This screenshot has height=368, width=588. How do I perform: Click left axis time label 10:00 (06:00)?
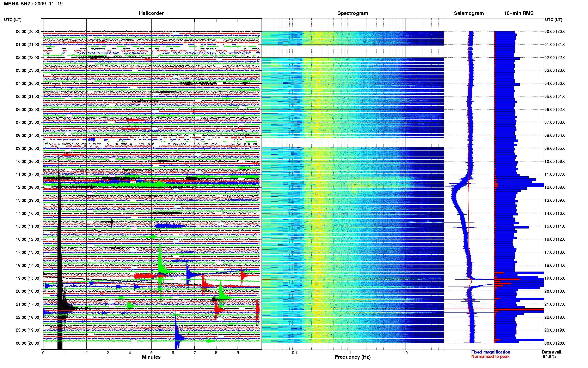tap(28, 161)
